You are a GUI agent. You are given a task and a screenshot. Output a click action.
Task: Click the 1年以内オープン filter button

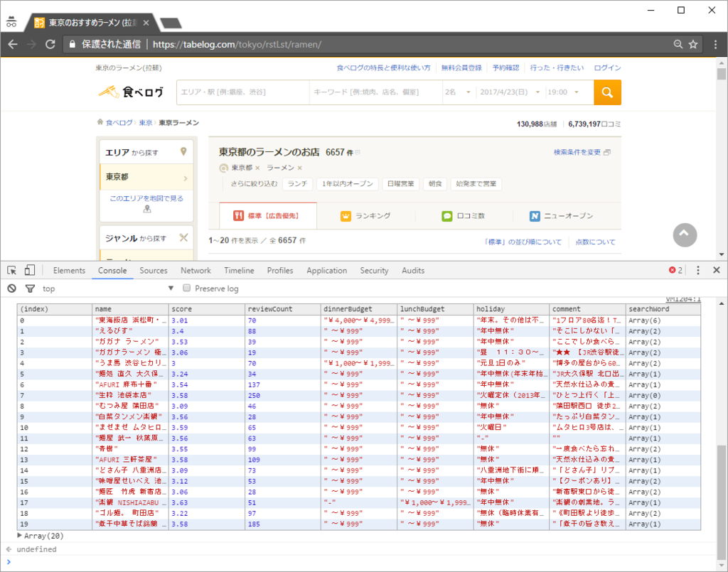pos(348,184)
